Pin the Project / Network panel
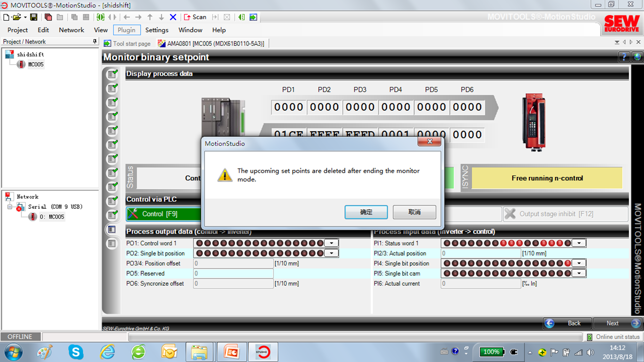644x362 pixels. (x=95, y=42)
